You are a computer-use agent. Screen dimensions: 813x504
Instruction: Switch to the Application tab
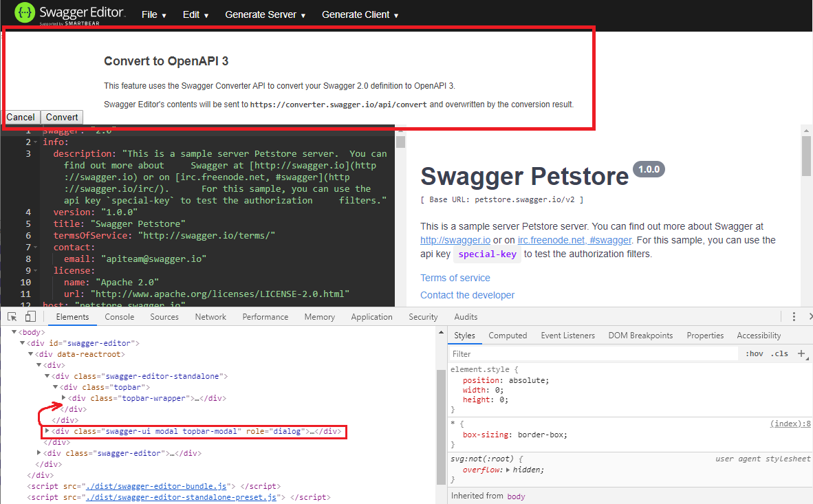(371, 317)
